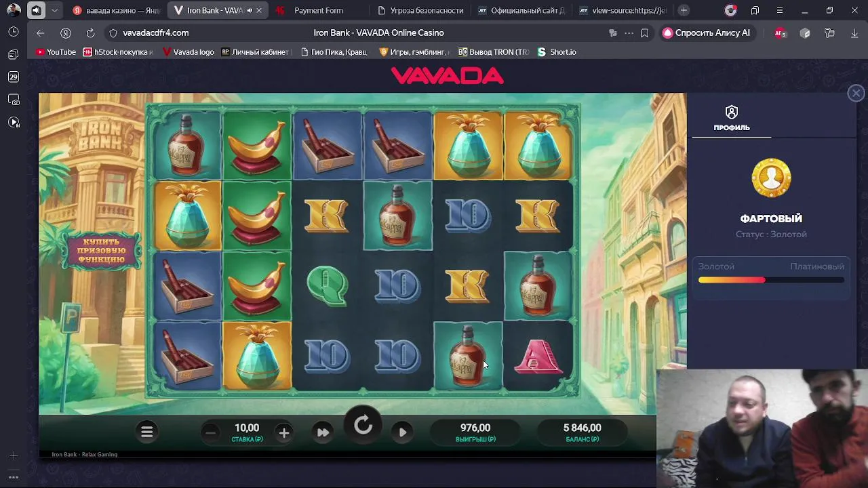Open the 'Гио Пика, Кравц' bookmark
Screen dimensions: 868x488
[333, 52]
